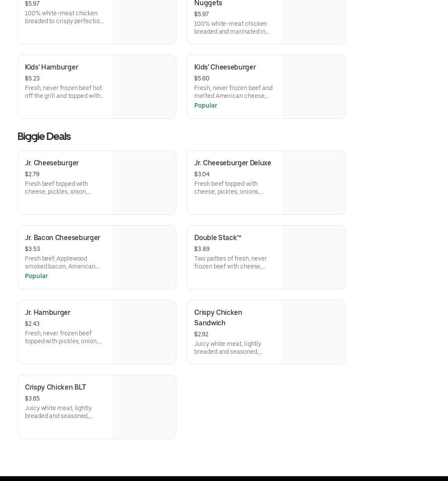Image resolution: width=448 pixels, height=481 pixels.
Task: Open the Jr. Cheeseburger Deluxe title
Action: (x=232, y=163)
